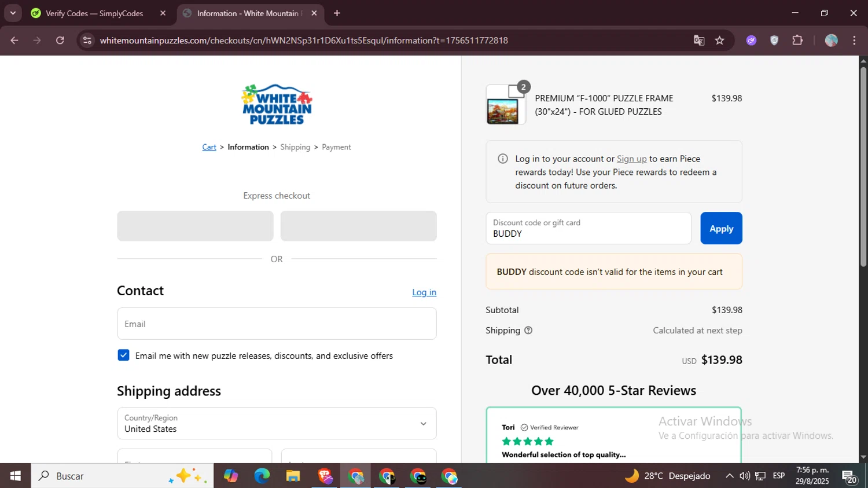Close the Information - White Mountain tab
The width and height of the screenshot is (868, 488).
pyautogui.click(x=314, y=13)
